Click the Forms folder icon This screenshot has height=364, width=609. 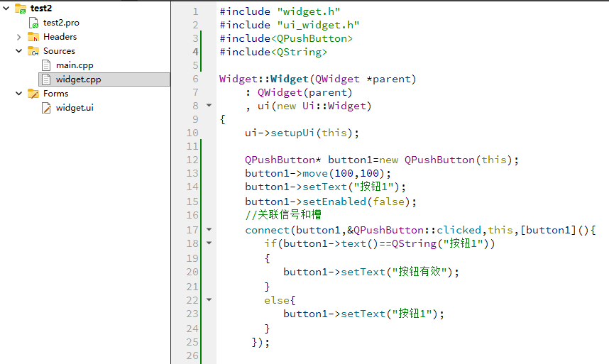pos(33,94)
